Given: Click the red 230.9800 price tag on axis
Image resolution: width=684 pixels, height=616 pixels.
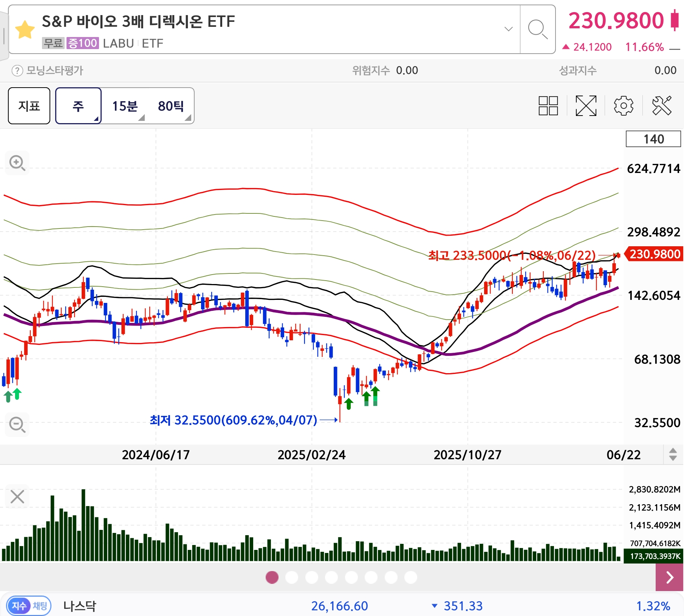Looking at the screenshot, I should tap(654, 254).
